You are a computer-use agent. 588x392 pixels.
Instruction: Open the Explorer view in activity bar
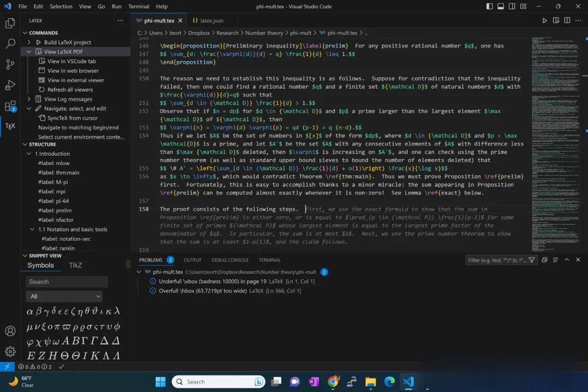10,23
